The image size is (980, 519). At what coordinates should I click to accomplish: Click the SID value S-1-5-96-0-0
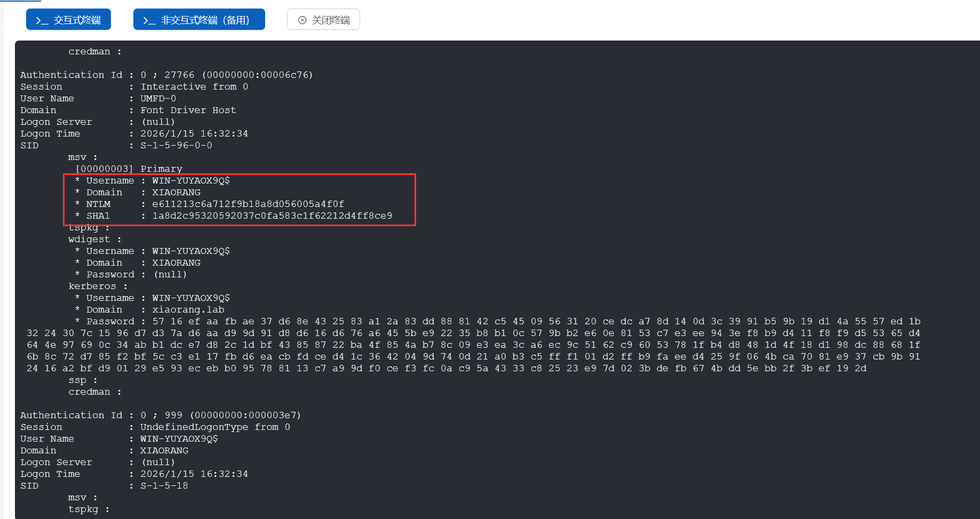[176, 146]
